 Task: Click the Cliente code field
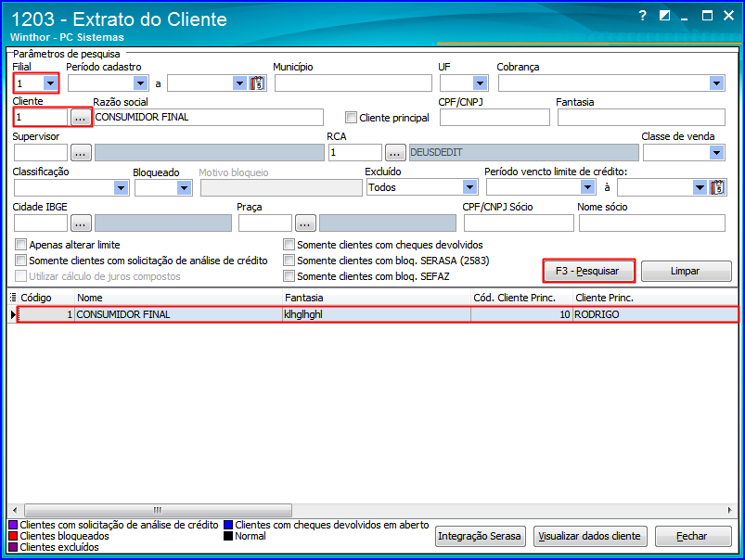point(41,118)
